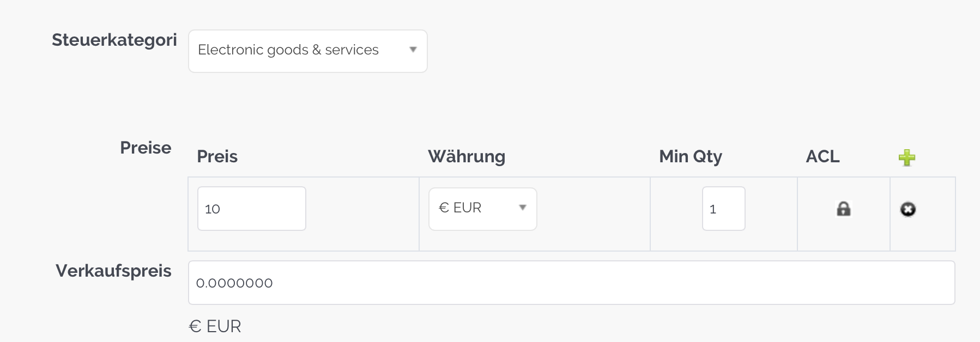Click the Währung column header

[467, 157]
